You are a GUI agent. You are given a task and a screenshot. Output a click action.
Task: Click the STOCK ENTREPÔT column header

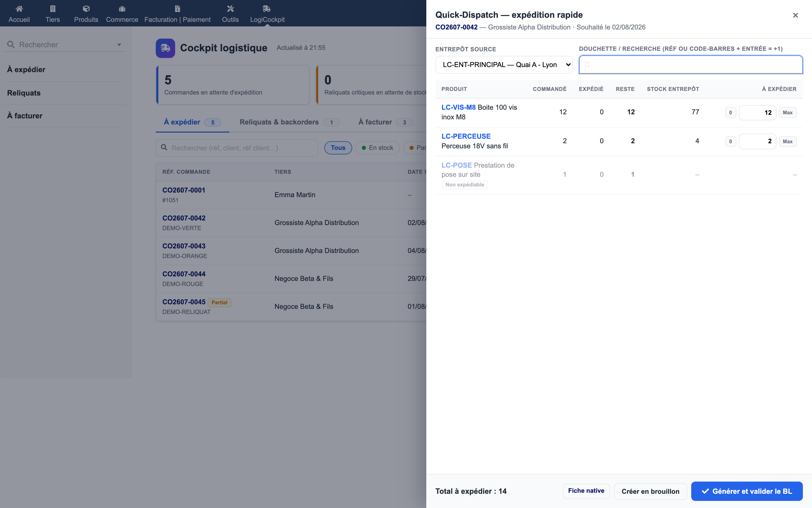[673, 89]
